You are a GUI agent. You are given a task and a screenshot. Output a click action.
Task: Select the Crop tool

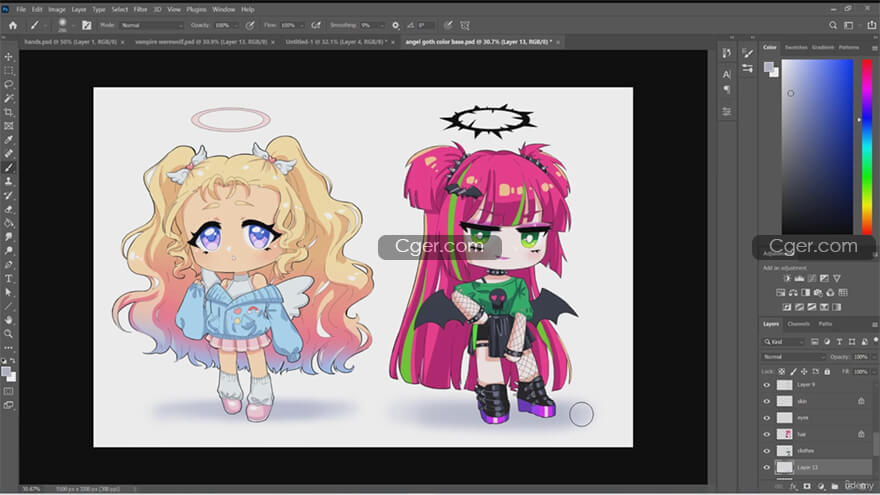tap(8, 112)
